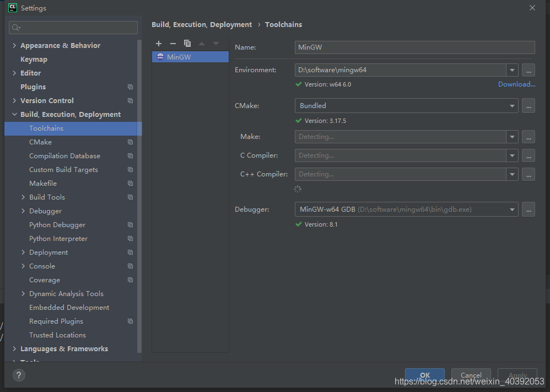The height and width of the screenshot is (392, 550).
Task: Expand the Editor section
Action: (14, 73)
